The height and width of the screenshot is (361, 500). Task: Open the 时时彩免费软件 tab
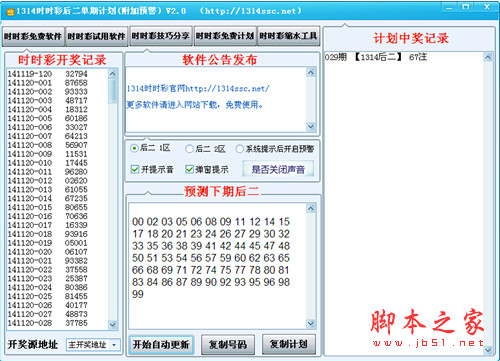point(33,36)
